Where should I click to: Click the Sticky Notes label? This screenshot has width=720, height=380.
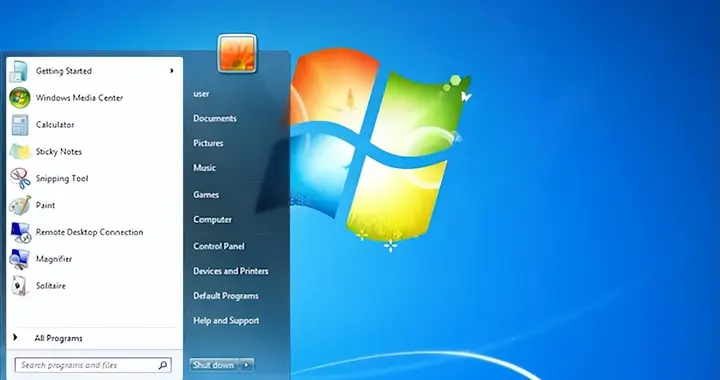point(59,151)
